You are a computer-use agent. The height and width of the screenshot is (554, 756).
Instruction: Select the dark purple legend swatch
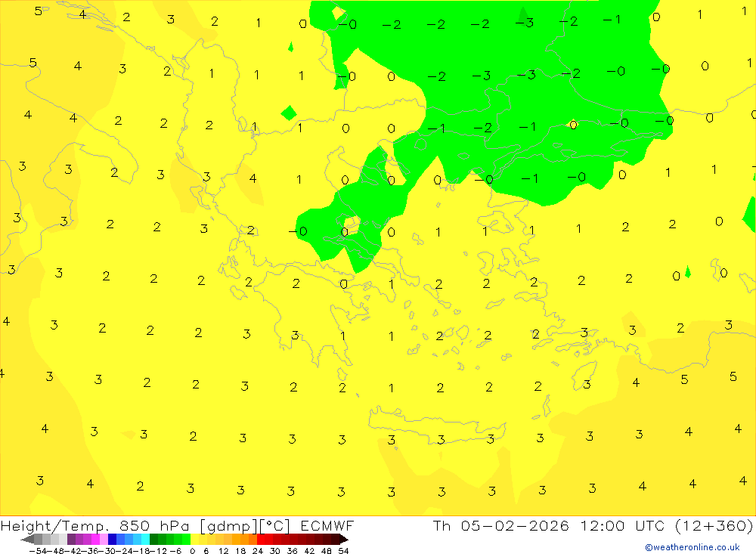[71, 540]
